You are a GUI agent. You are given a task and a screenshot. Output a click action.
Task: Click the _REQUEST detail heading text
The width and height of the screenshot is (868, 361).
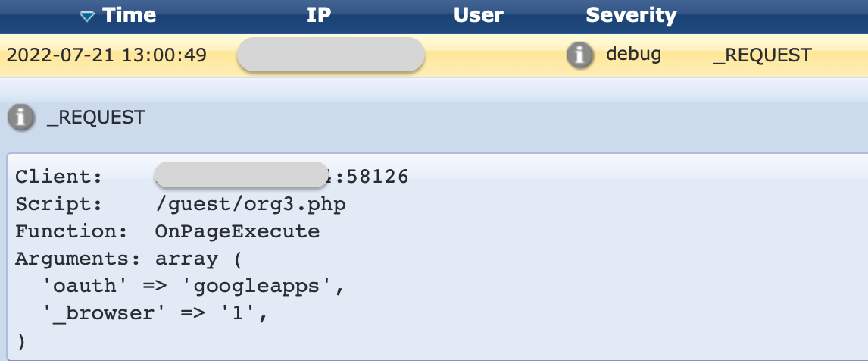coord(95,118)
